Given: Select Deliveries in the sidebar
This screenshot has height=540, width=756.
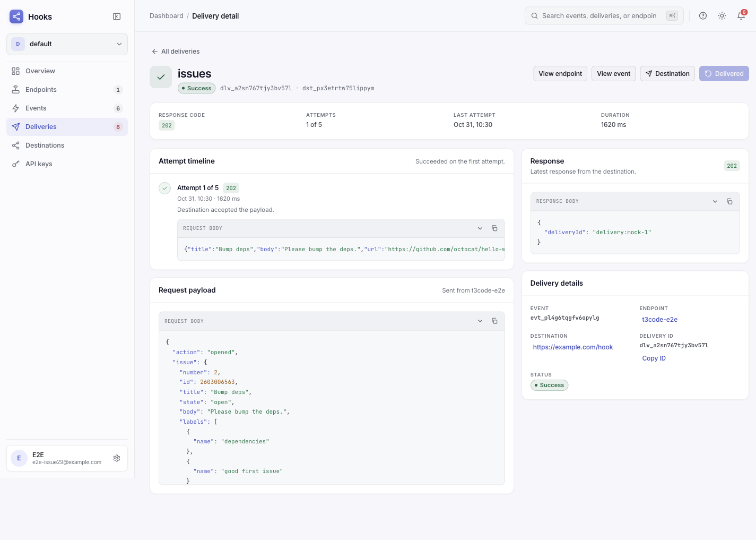Looking at the screenshot, I should (67, 127).
